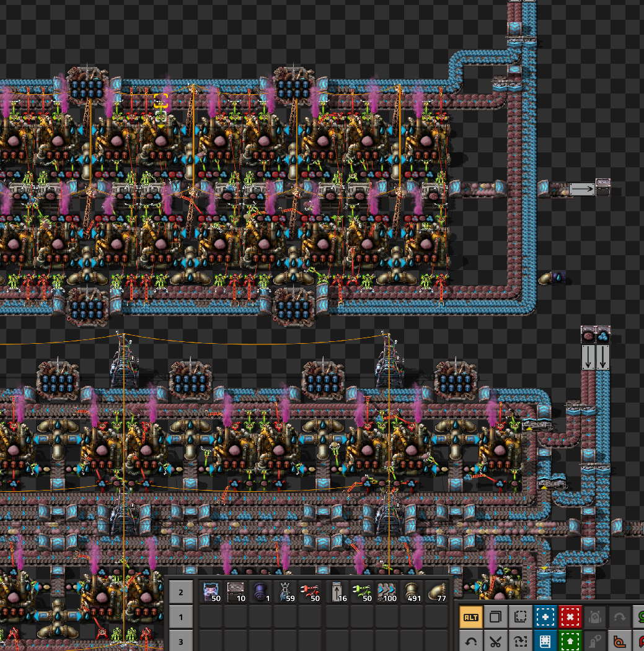644x651 pixels.
Task: Click the greyed redo arrow shortcut
Action: pyautogui.click(x=620, y=617)
